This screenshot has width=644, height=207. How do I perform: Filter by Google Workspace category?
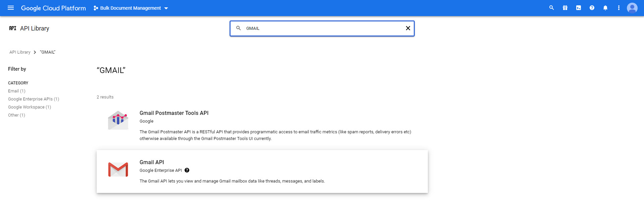pyautogui.click(x=30, y=107)
